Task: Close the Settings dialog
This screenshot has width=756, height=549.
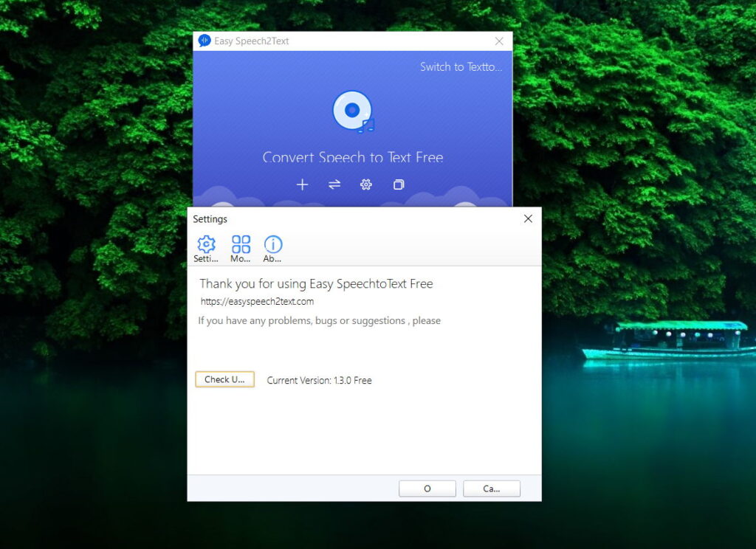Action: 528,219
